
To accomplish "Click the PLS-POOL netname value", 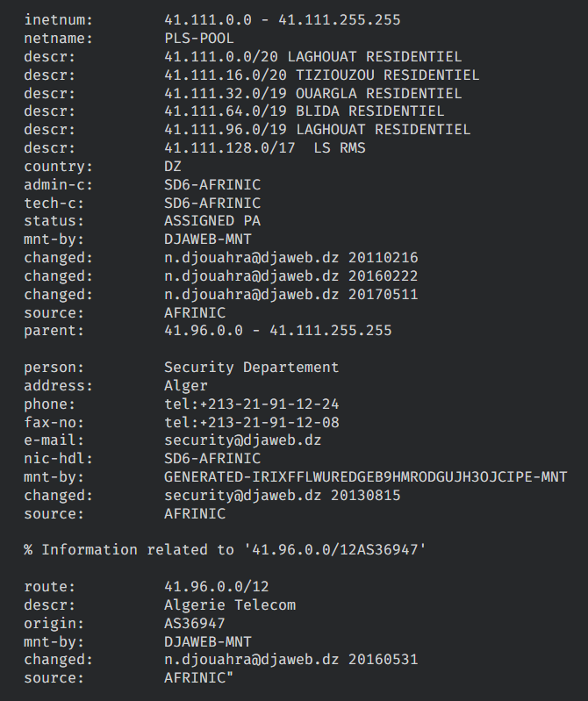I will tap(198, 38).
